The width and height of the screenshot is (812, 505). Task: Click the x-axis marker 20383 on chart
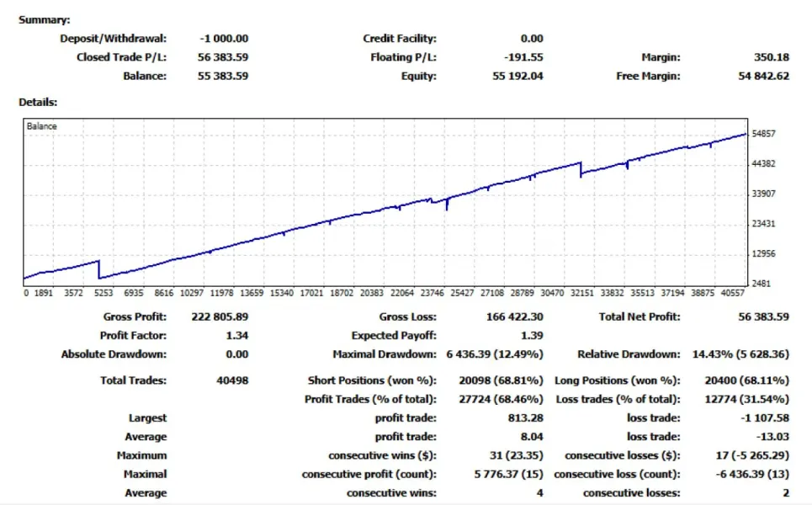click(371, 293)
